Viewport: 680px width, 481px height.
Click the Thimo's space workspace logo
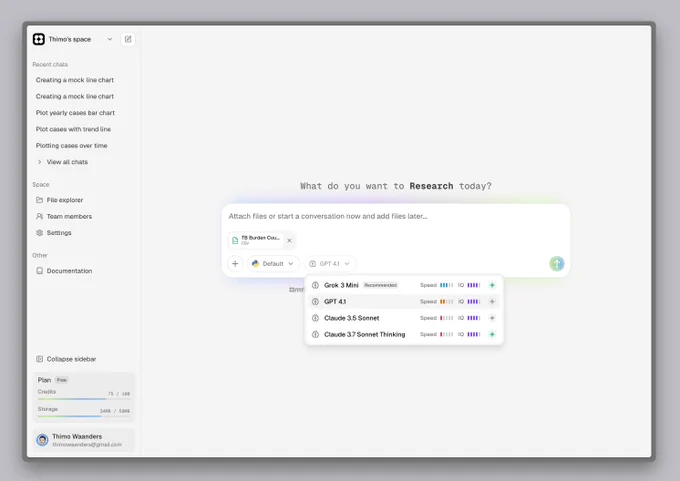39,39
